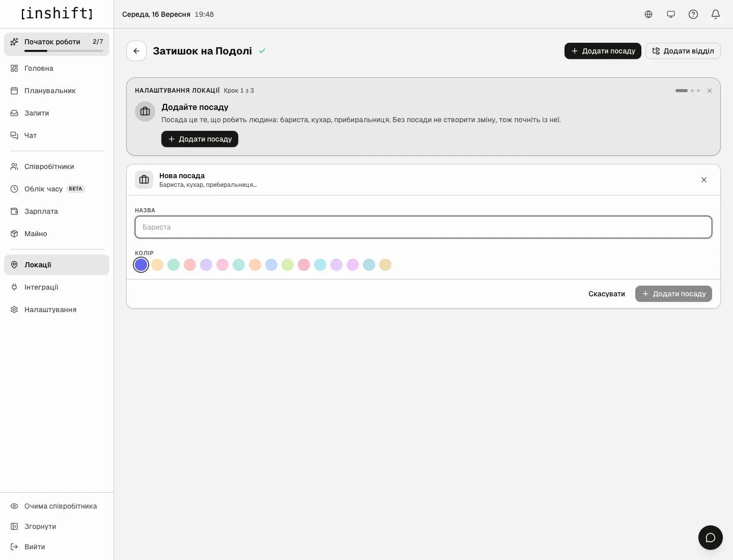The width and height of the screenshot is (733, 560).
Task: Click Скасувати in the form
Action: 607,294
